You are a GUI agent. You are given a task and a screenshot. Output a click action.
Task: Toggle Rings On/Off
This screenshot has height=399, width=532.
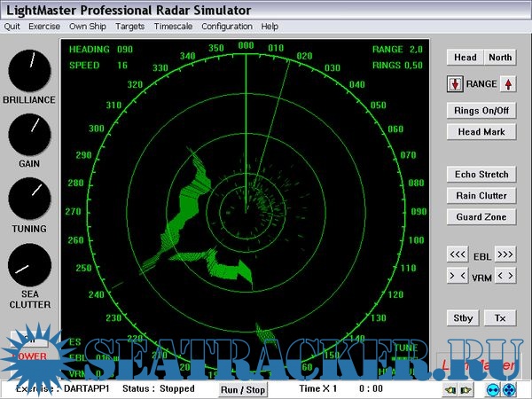click(481, 111)
